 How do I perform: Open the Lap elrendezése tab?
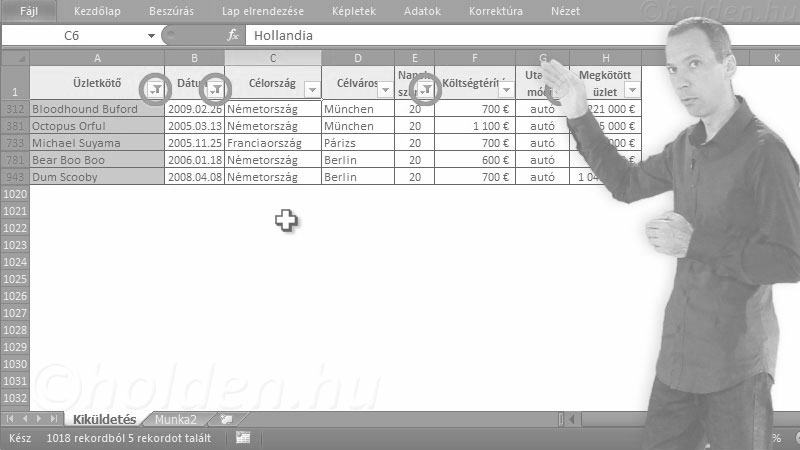[263, 11]
